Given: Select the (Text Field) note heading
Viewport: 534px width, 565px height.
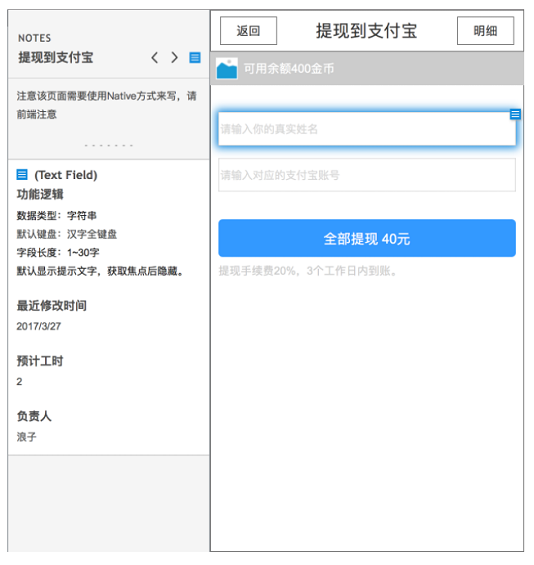Looking at the screenshot, I should point(66,175).
